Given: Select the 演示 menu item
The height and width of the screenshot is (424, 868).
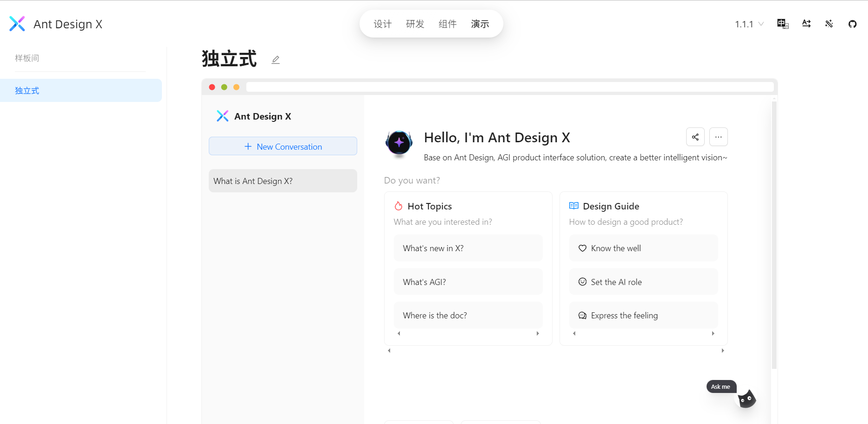Looking at the screenshot, I should click(480, 24).
